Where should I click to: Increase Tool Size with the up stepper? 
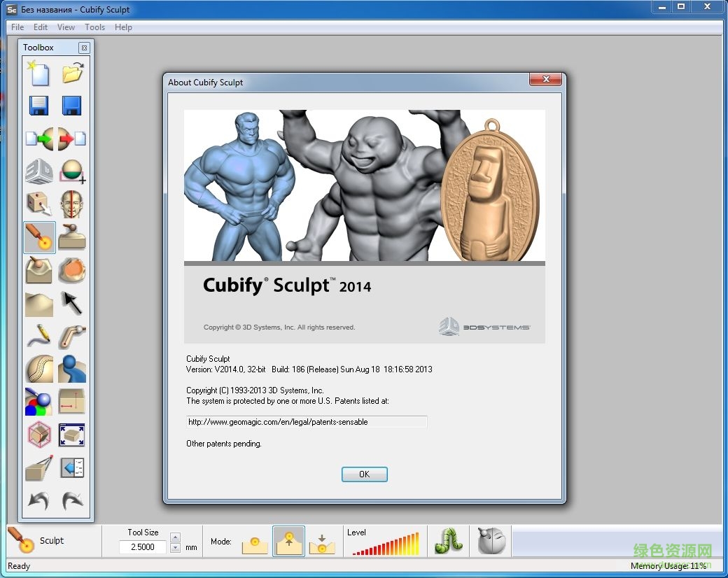(x=174, y=537)
